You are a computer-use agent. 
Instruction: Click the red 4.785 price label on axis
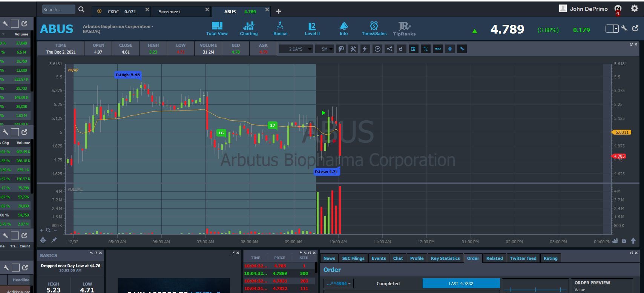click(x=619, y=156)
